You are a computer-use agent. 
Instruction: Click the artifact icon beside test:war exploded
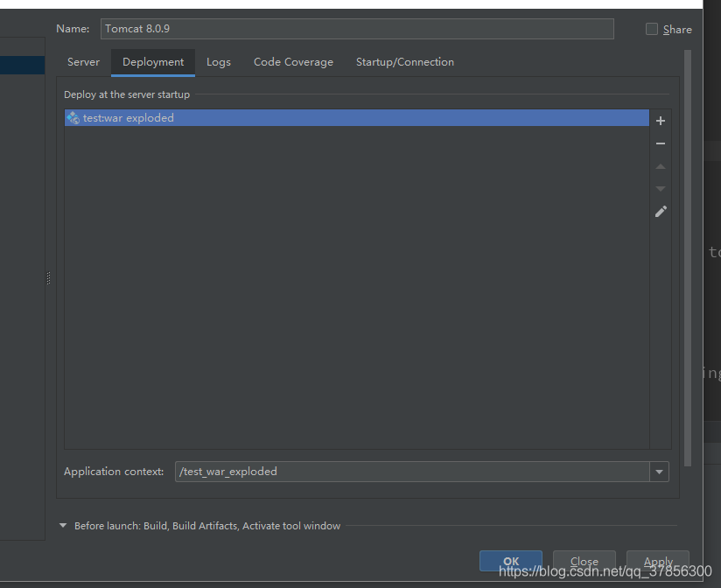[73, 118]
